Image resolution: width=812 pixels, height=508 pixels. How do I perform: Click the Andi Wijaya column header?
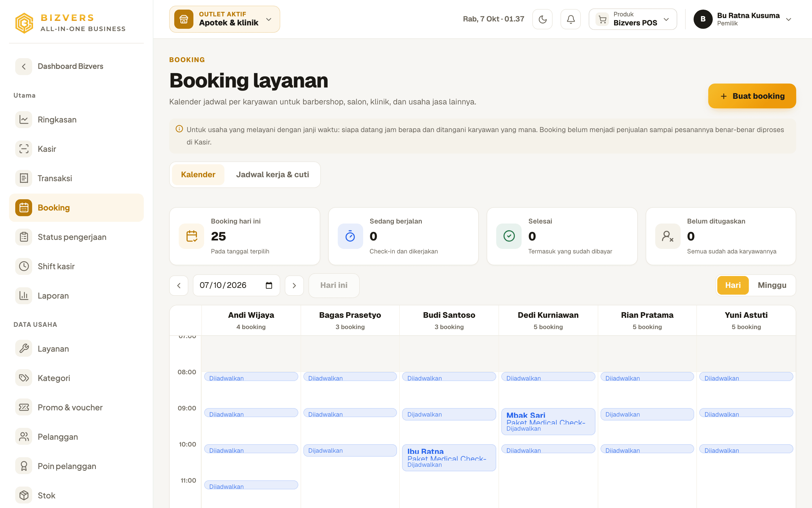(x=251, y=320)
